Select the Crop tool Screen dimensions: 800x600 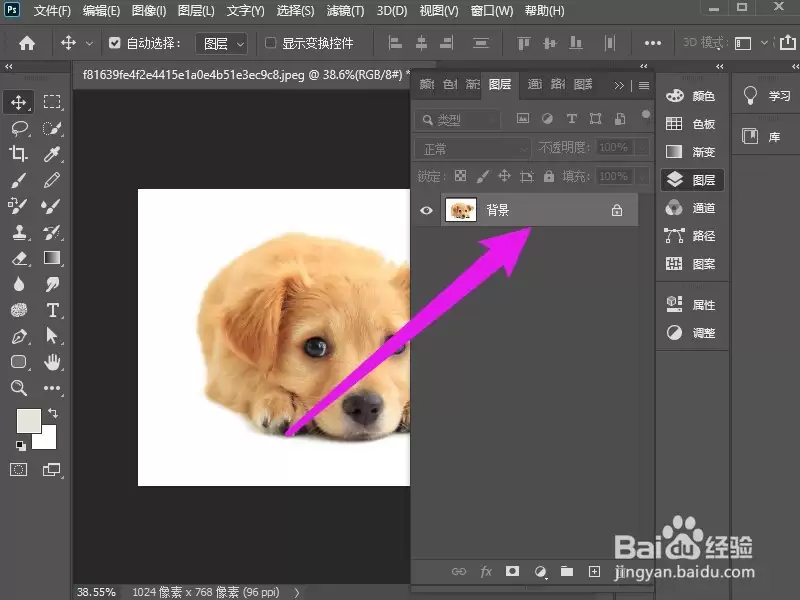click(x=18, y=154)
